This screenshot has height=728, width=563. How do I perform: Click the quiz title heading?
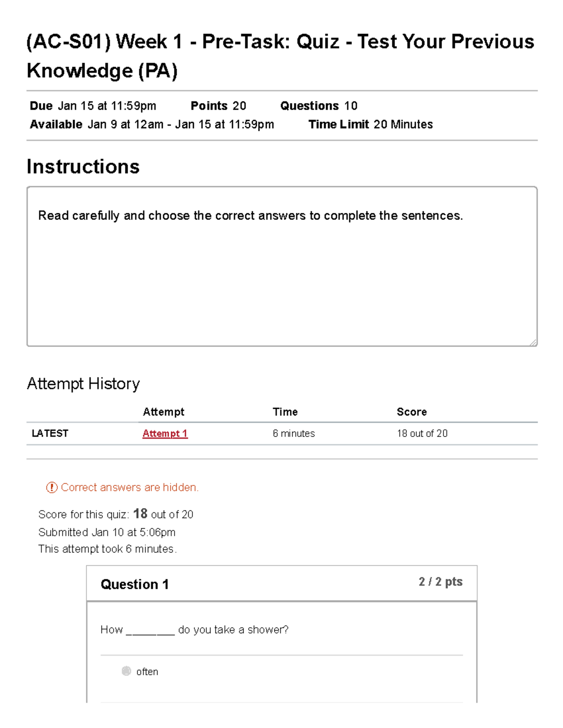(x=281, y=56)
